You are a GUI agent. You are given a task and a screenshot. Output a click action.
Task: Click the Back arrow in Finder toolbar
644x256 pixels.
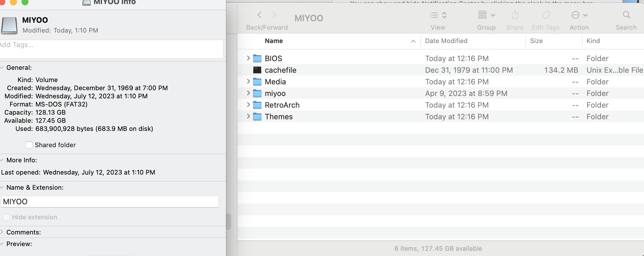(x=260, y=15)
